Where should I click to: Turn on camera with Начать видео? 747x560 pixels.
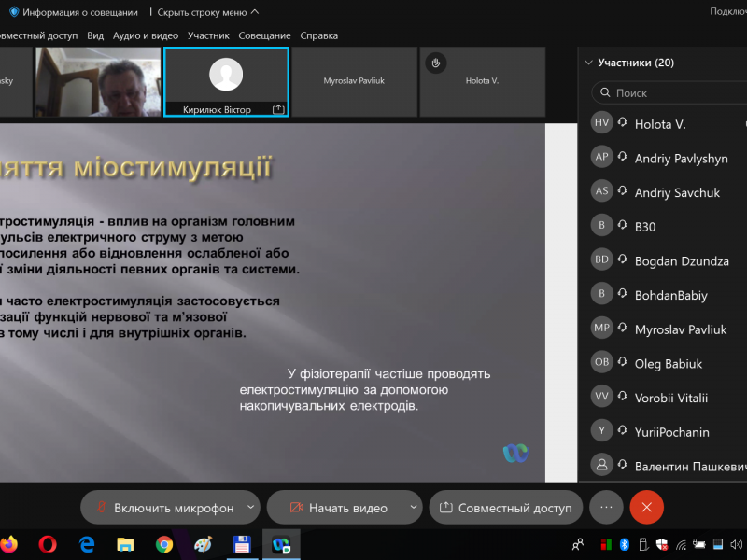(x=338, y=508)
